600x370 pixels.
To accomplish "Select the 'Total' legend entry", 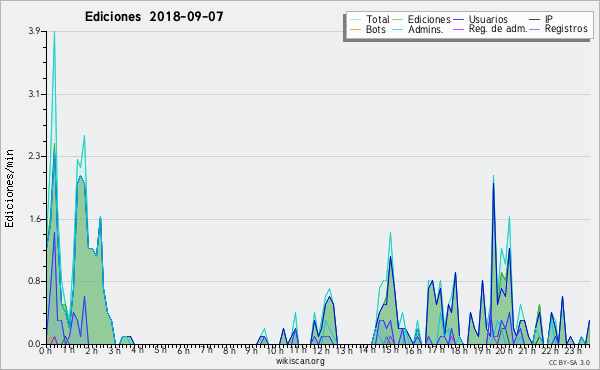I will pyautogui.click(x=377, y=19).
